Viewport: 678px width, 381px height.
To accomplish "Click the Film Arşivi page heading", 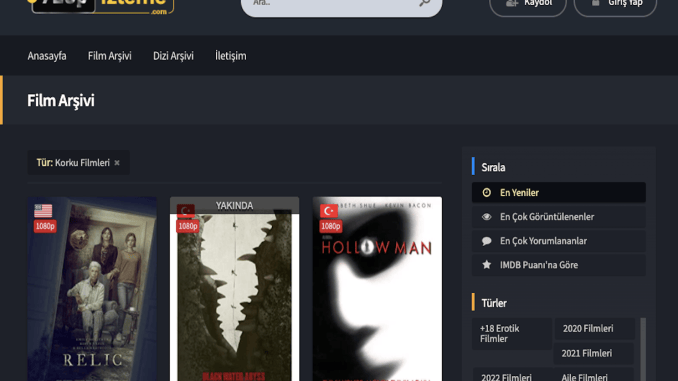I will [61, 100].
